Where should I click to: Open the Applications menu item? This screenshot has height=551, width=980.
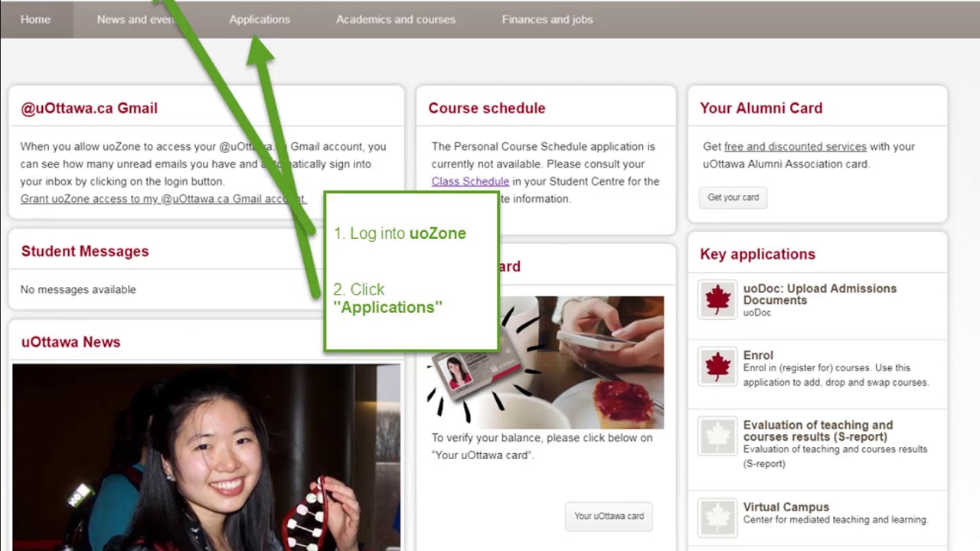click(260, 19)
